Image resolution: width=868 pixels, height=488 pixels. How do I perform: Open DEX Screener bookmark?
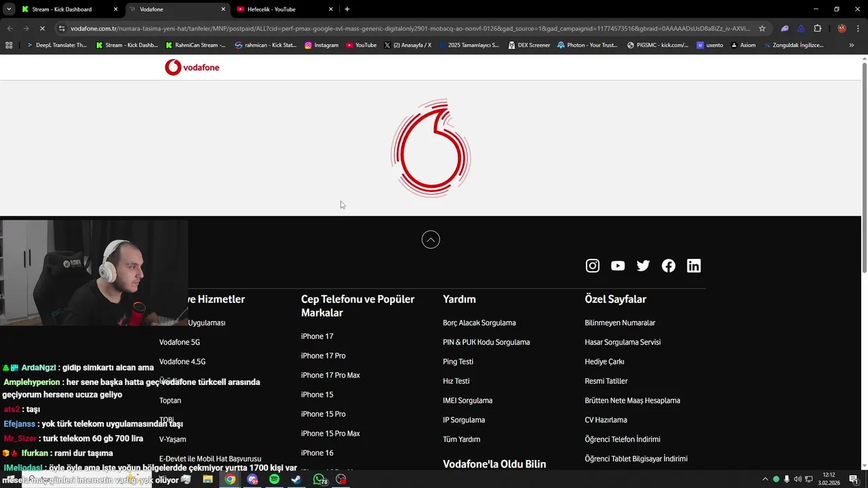click(x=529, y=45)
